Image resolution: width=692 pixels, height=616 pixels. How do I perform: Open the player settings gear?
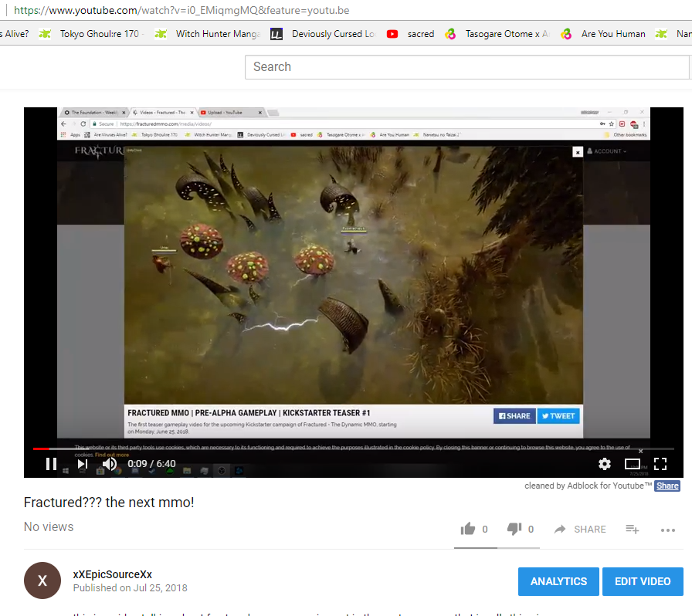pos(605,464)
